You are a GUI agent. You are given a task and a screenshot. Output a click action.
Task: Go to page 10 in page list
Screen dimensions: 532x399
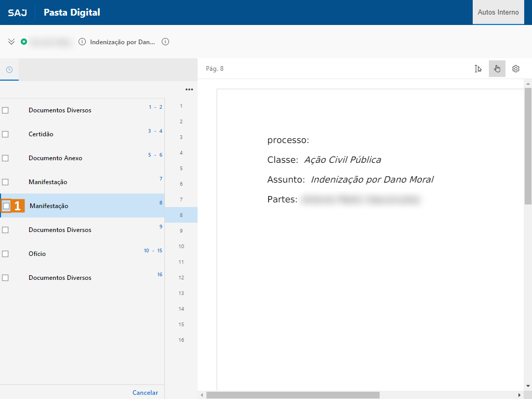click(181, 247)
